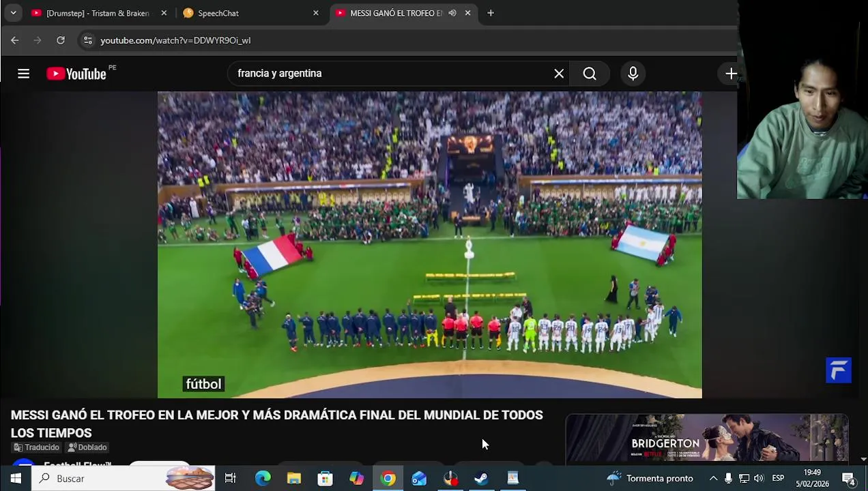Click the fútbol caption text in video
This screenshot has width=868, height=491.
tap(203, 384)
